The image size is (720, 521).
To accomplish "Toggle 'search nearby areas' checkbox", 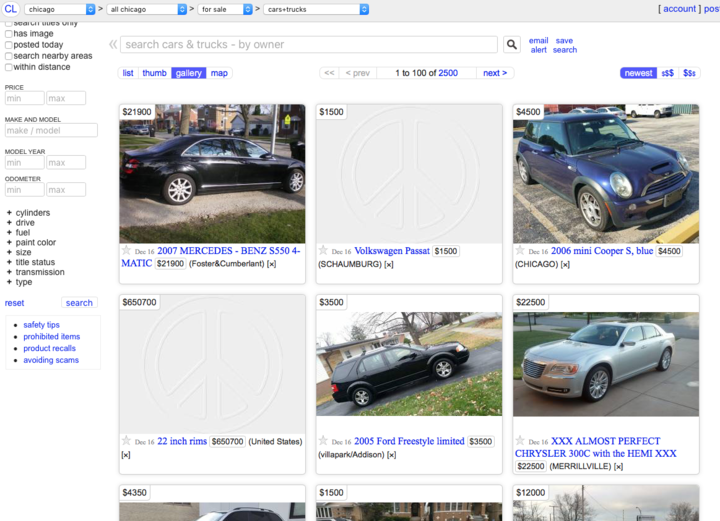I will click(8, 56).
